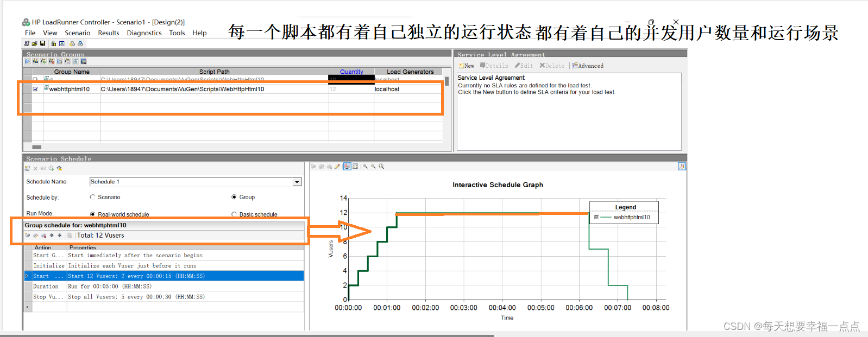868x337 pixels.
Task: Select the 'Initialize each Vuser' action row
Action: click(x=163, y=266)
